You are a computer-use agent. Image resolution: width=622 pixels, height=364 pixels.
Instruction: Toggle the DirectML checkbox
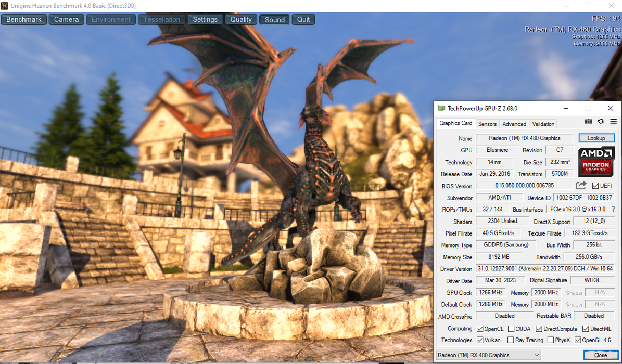(x=586, y=329)
